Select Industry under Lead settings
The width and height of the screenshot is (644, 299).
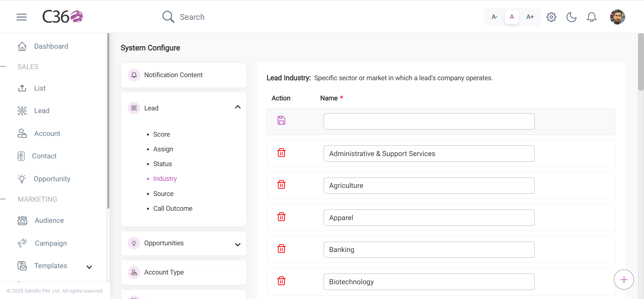click(x=165, y=179)
